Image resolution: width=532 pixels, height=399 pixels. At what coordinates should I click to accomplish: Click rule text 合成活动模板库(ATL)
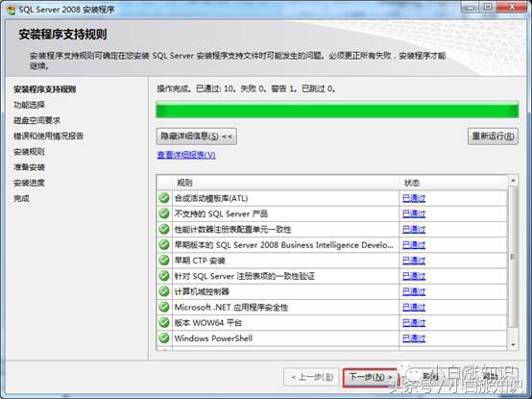pos(211,198)
